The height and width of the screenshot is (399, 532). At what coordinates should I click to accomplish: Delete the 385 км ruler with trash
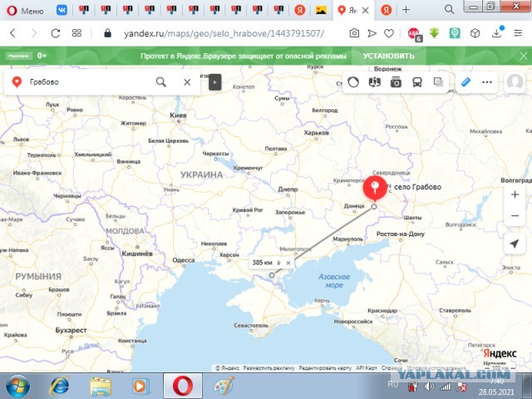coord(279,263)
